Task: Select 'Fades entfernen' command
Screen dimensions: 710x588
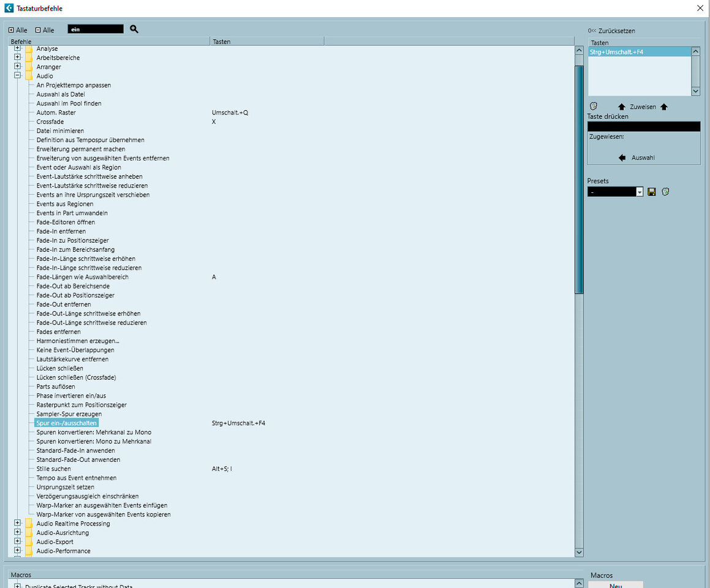Action: click(58, 331)
